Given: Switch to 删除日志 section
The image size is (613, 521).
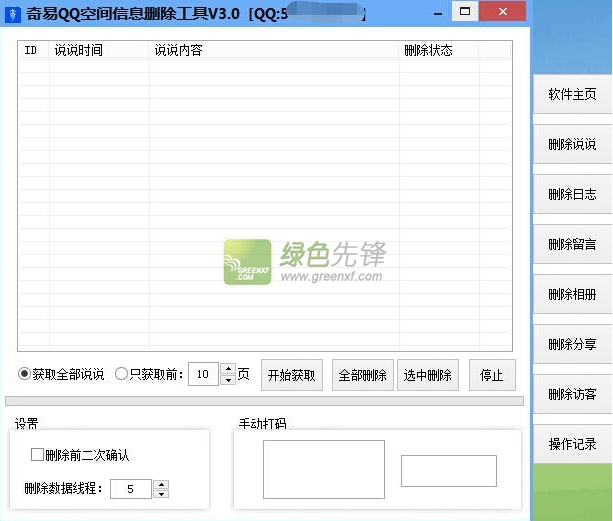Looking at the screenshot, I should [572, 194].
